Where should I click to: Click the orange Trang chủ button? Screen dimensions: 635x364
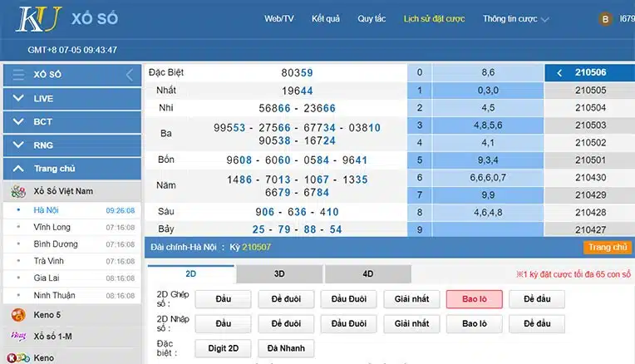pos(608,248)
